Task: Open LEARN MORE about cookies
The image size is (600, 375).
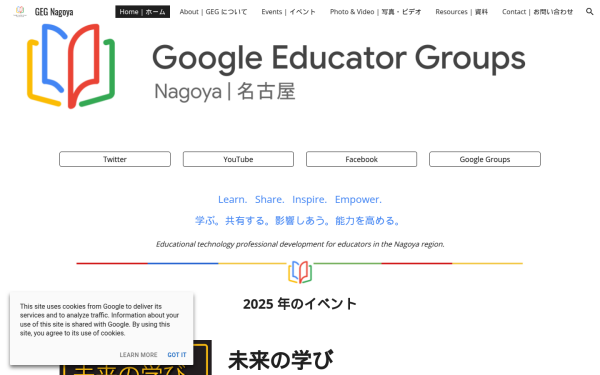Action: 138,355
